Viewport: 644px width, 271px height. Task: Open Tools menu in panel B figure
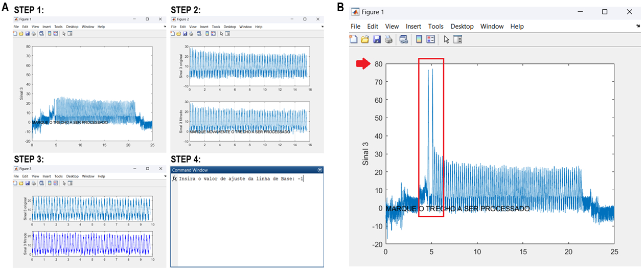(436, 26)
